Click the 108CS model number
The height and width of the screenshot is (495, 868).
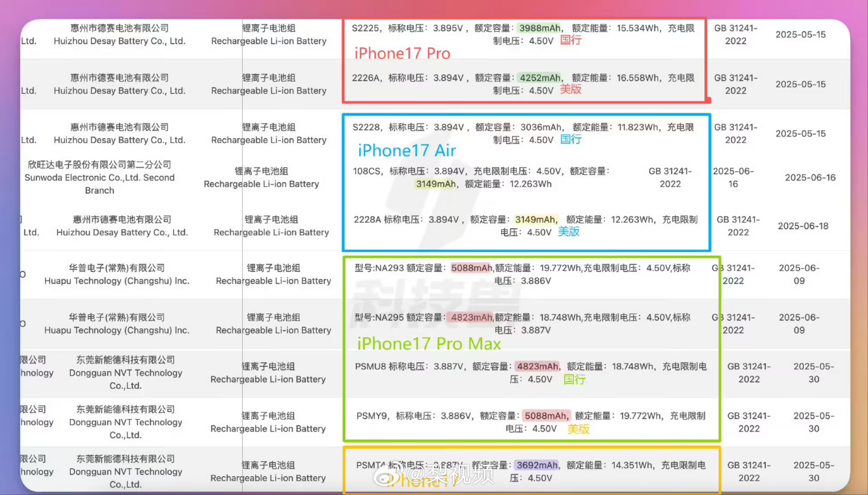(367, 171)
